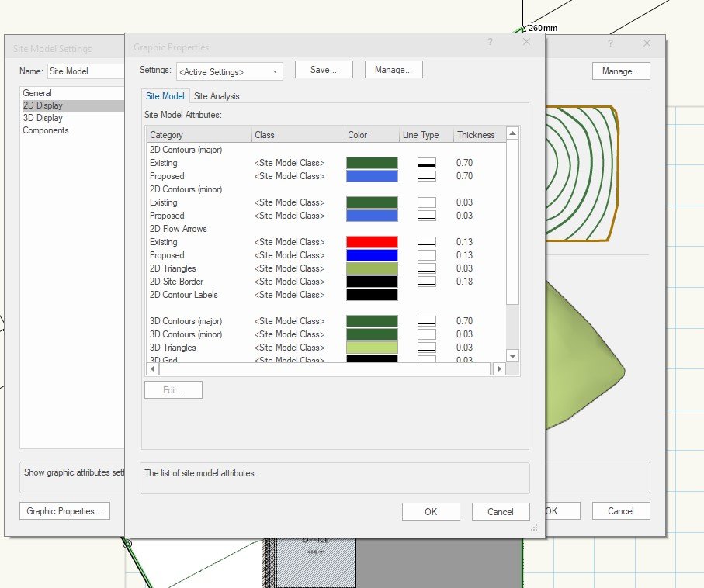Confirm settings with the OK button

tap(431, 511)
